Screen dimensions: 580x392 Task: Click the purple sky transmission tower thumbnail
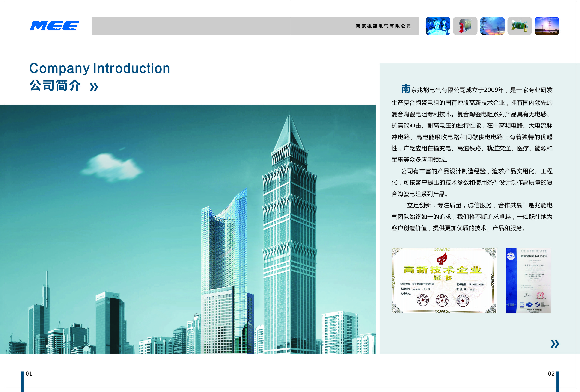[x=547, y=26]
